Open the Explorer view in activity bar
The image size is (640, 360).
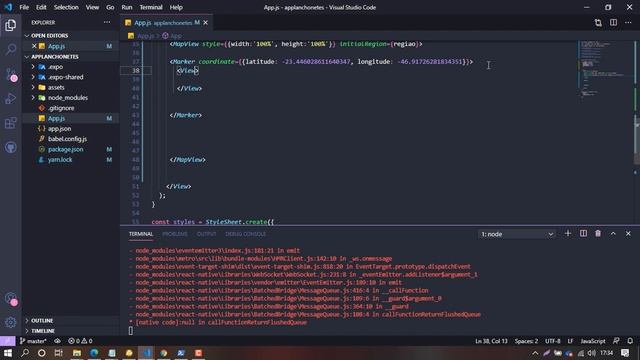[x=11, y=25]
